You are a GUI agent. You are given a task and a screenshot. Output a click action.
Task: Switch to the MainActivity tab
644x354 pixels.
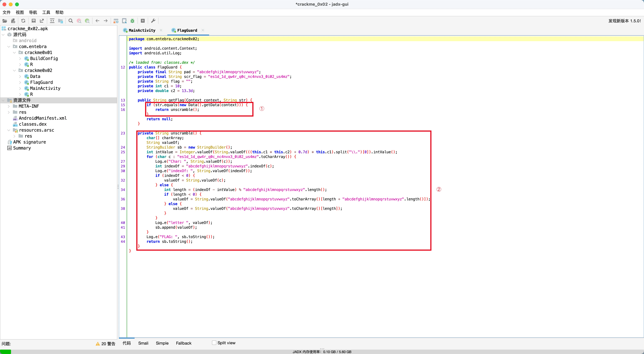(142, 30)
